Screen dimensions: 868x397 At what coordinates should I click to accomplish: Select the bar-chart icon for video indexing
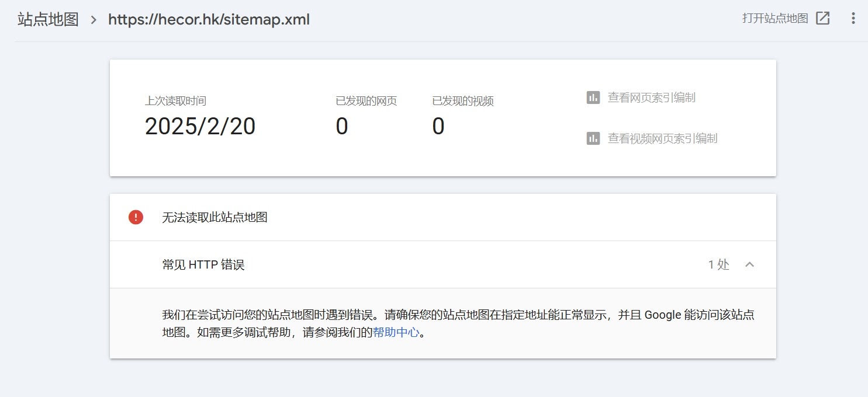[x=593, y=138]
